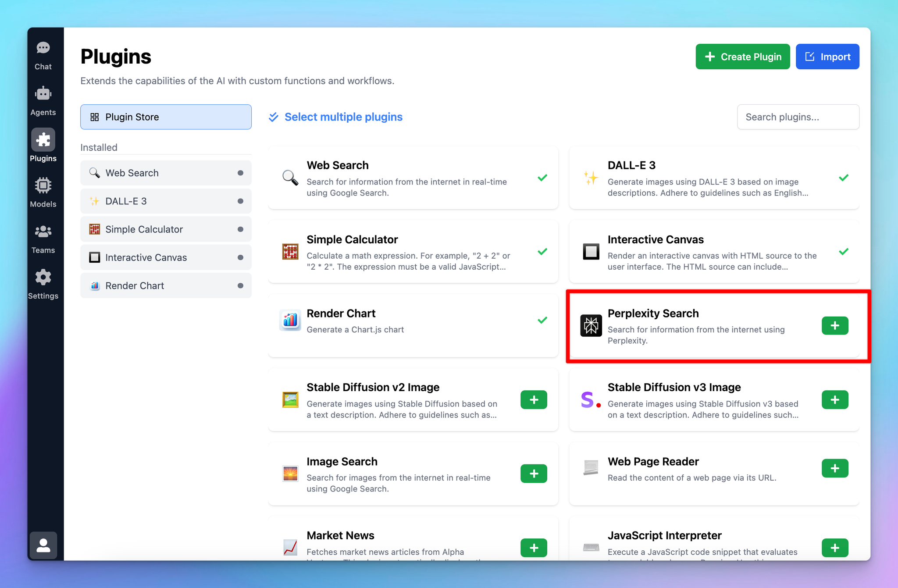Screen dimensions: 898x588
Task: Toggle the Web Search sidebar status dot
Action: pyautogui.click(x=240, y=173)
